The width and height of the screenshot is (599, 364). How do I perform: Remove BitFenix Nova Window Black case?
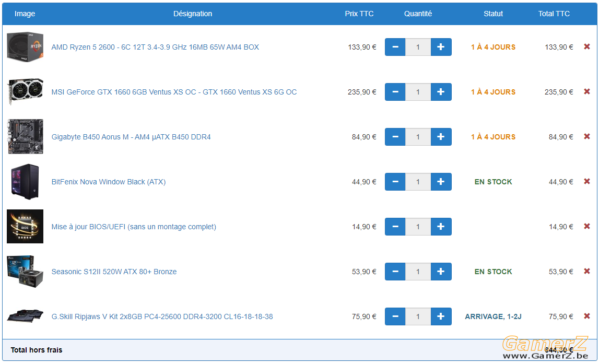pos(587,181)
